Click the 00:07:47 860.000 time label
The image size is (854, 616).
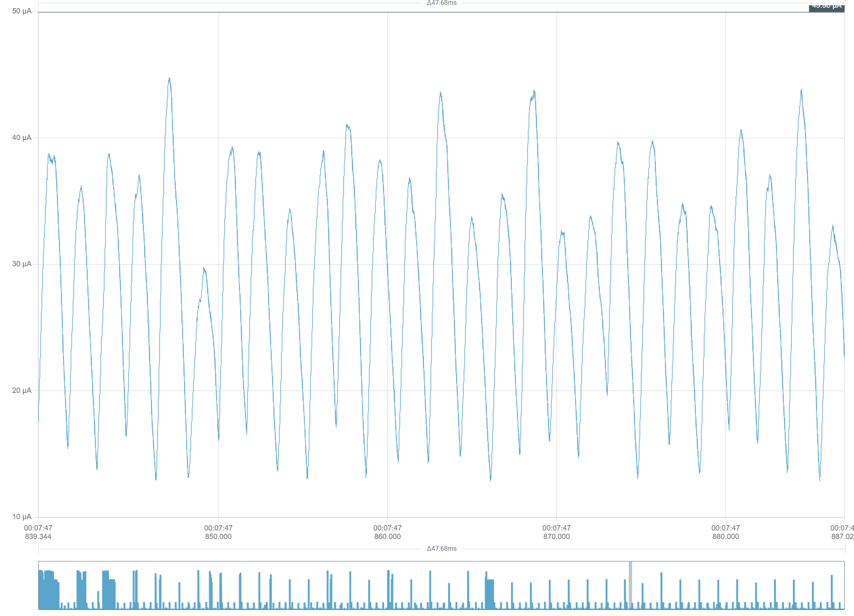387,532
